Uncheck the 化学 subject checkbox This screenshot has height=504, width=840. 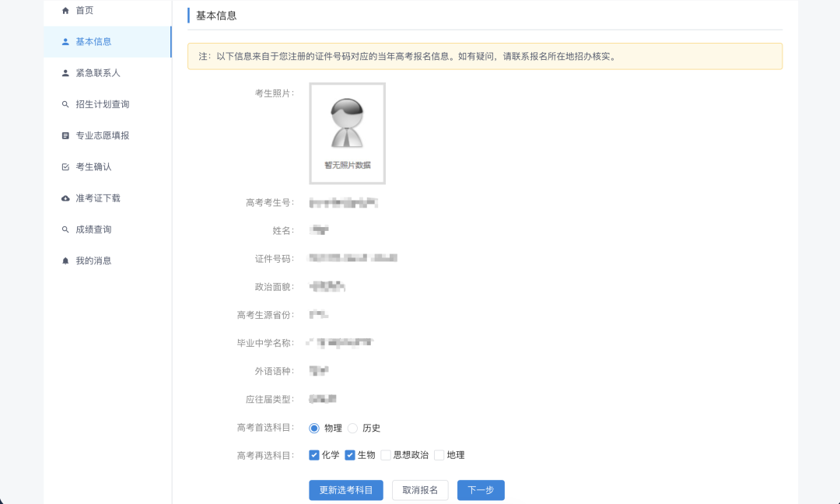pos(314,455)
